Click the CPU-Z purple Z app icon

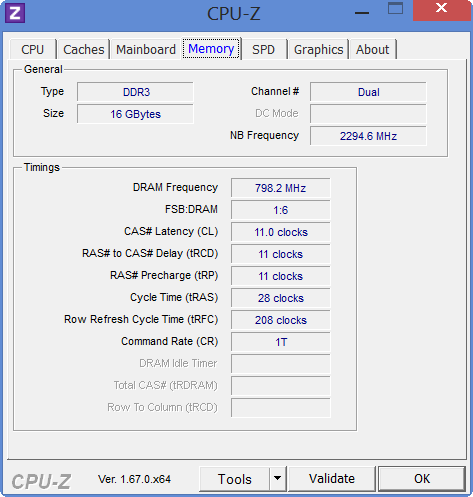(x=15, y=13)
